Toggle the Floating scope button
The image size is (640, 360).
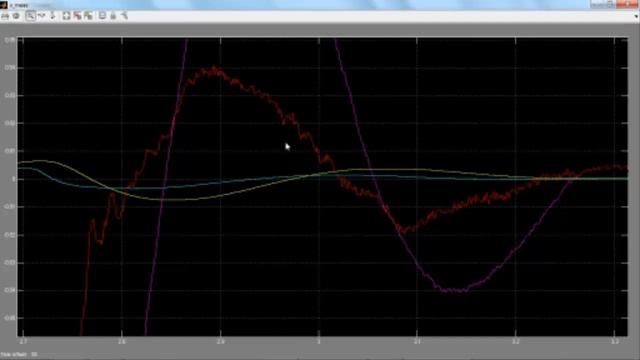[x=102, y=16]
